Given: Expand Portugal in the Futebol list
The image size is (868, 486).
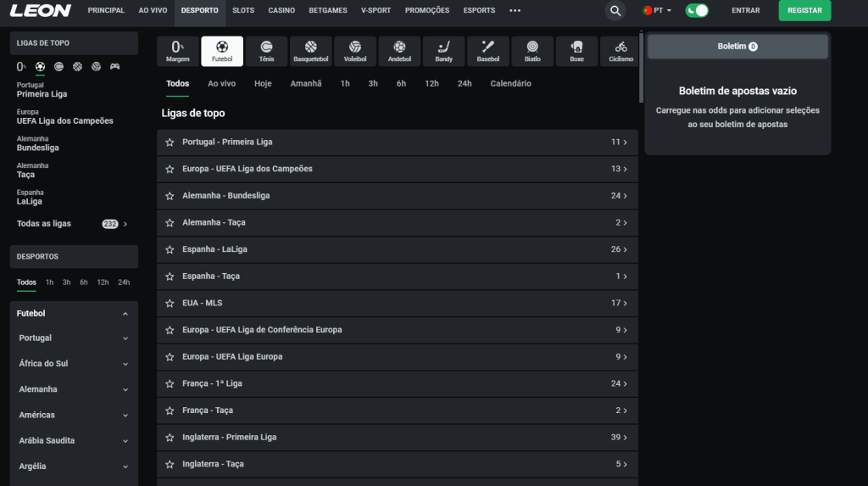Looking at the screenshot, I should click(x=125, y=338).
